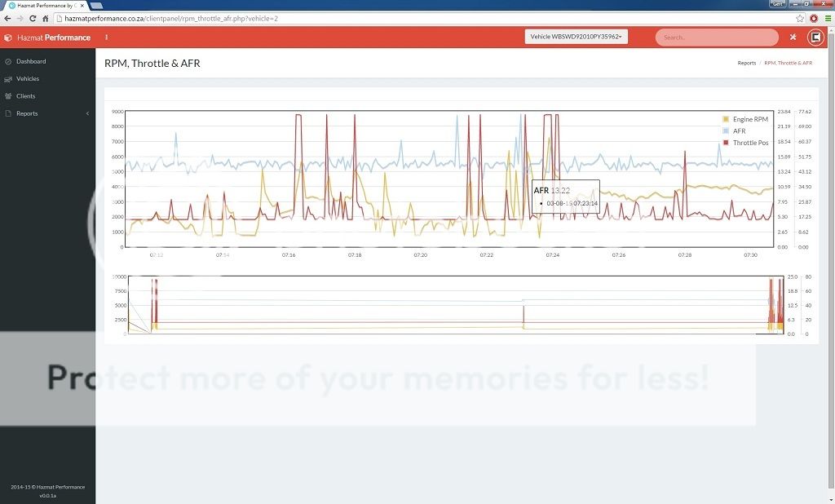835x504 pixels.
Task: Click the Dashboard gauge icon in sidebar
Action: click(8, 62)
